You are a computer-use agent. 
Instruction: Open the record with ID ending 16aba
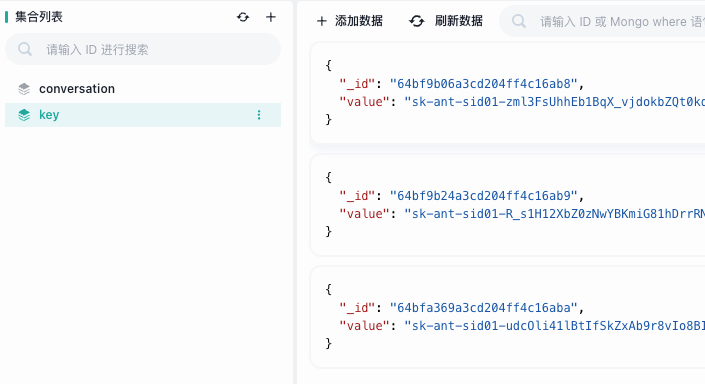pyautogui.click(x=508, y=317)
